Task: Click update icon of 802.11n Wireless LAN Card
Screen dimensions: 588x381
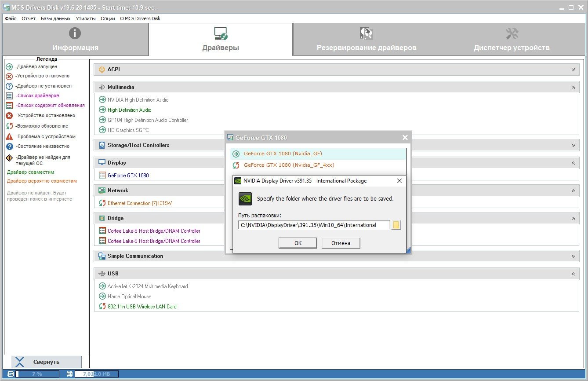Action: tap(102, 307)
